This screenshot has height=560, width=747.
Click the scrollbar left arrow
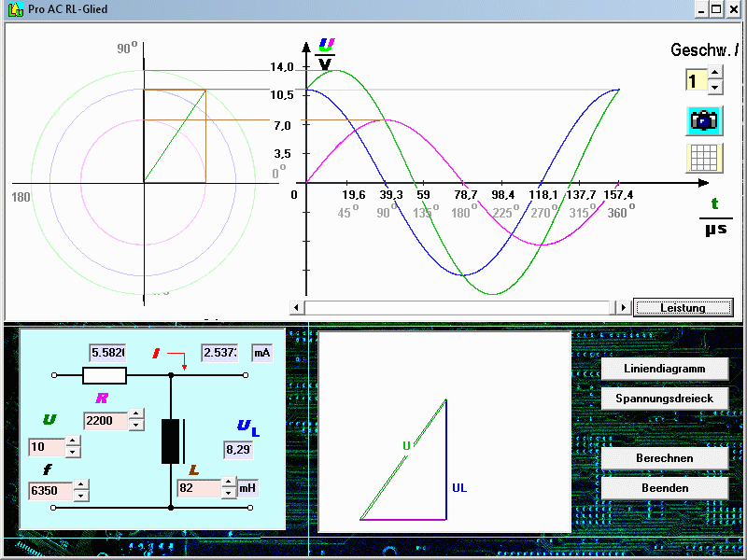297,308
